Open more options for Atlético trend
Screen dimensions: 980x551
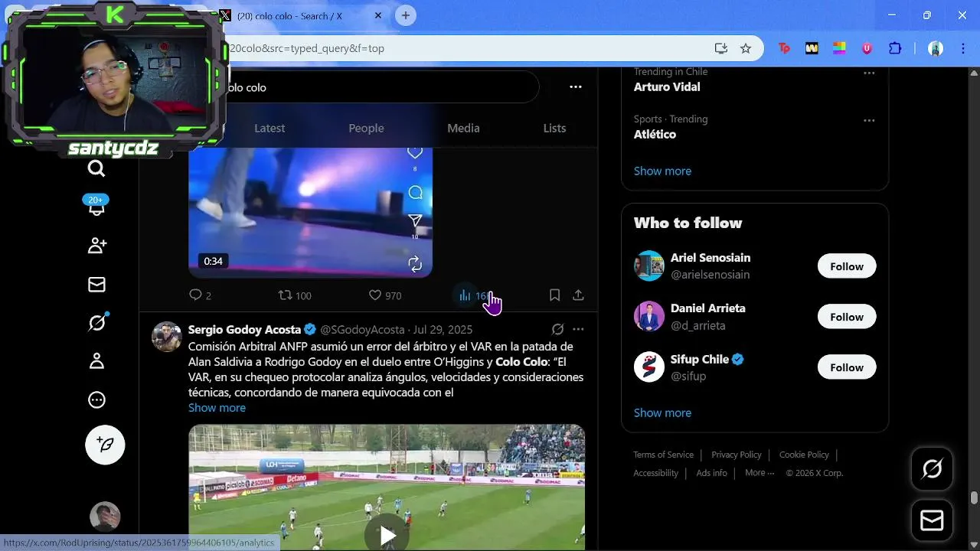[x=869, y=121]
